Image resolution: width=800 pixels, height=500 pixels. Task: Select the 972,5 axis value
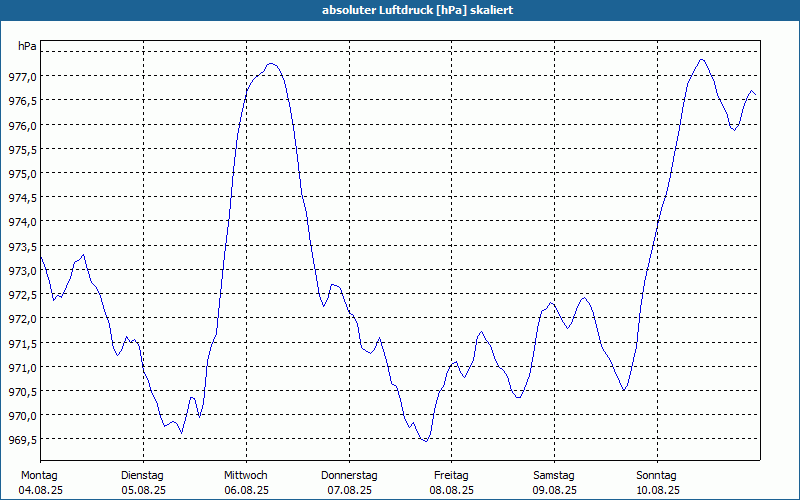pyautogui.click(x=23, y=295)
